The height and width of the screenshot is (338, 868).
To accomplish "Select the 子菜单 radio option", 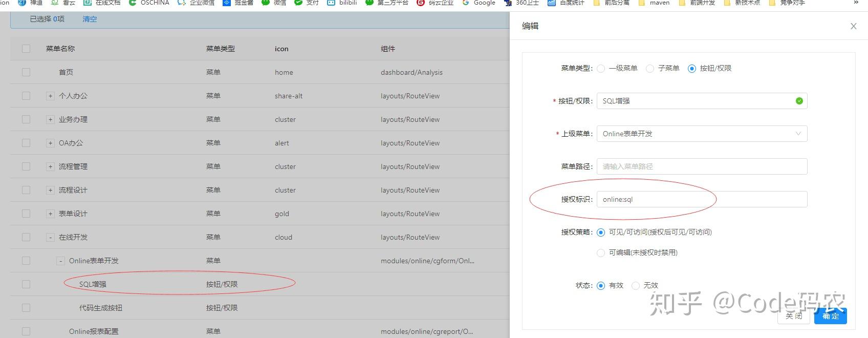I will tap(650, 69).
